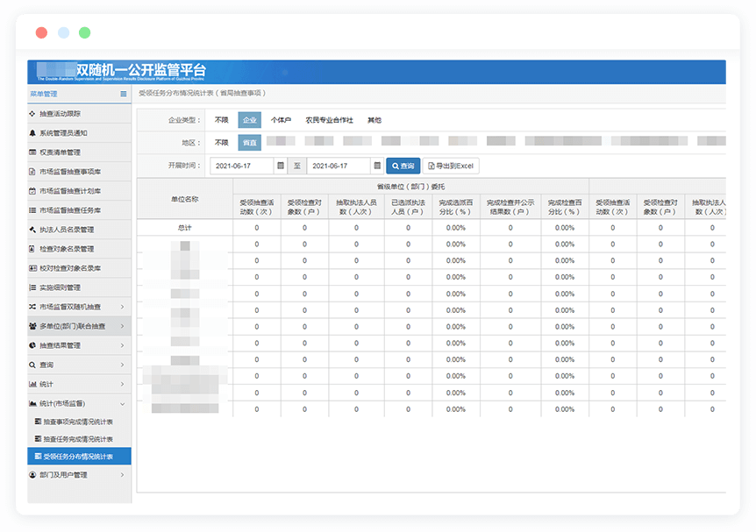The height and width of the screenshot is (532, 756).
Task: Click the blue 查询 search button
Action: click(x=403, y=166)
